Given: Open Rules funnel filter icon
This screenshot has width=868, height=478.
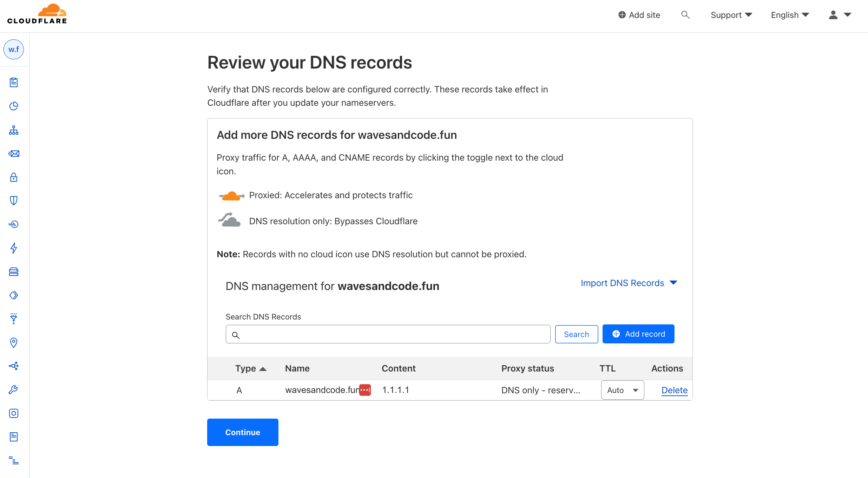Looking at the screenshot, I should tap(14, 318).
